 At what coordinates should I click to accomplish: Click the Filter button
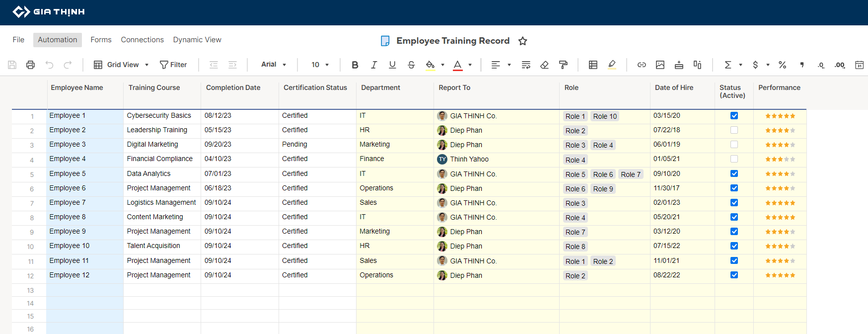click(173, 65)
